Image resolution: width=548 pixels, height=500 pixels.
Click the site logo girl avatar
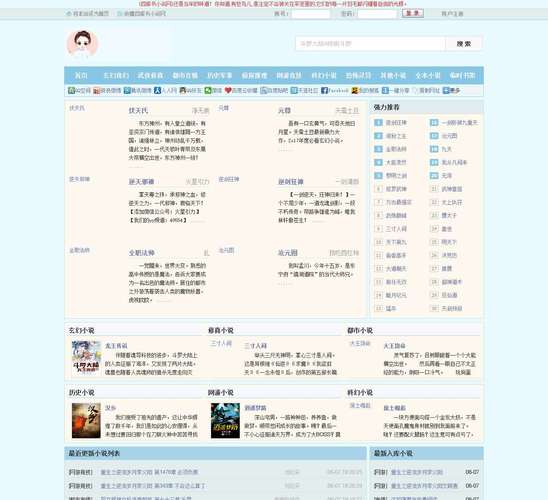pyautogui.click(x=82, y=44)
